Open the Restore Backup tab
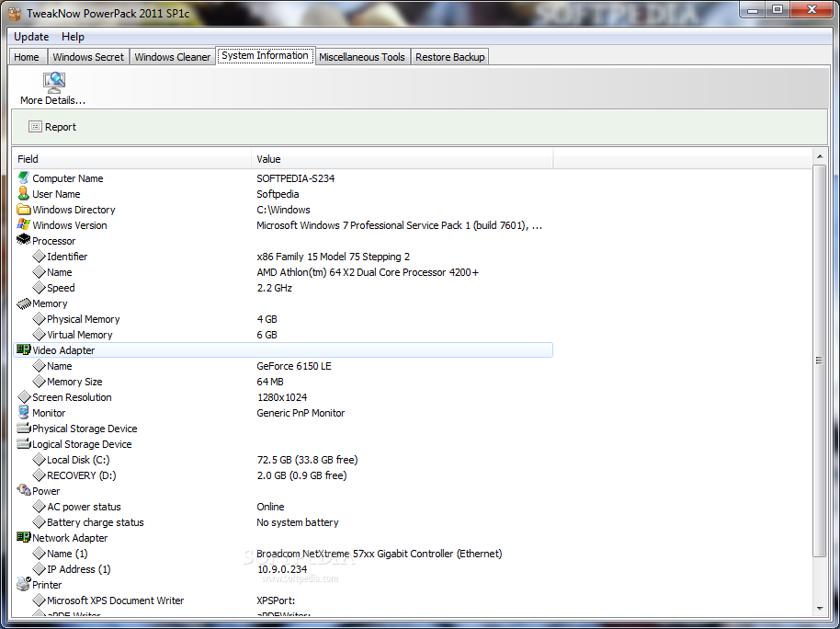The width and height of the screenshot is (840, 629). point(450,57)
